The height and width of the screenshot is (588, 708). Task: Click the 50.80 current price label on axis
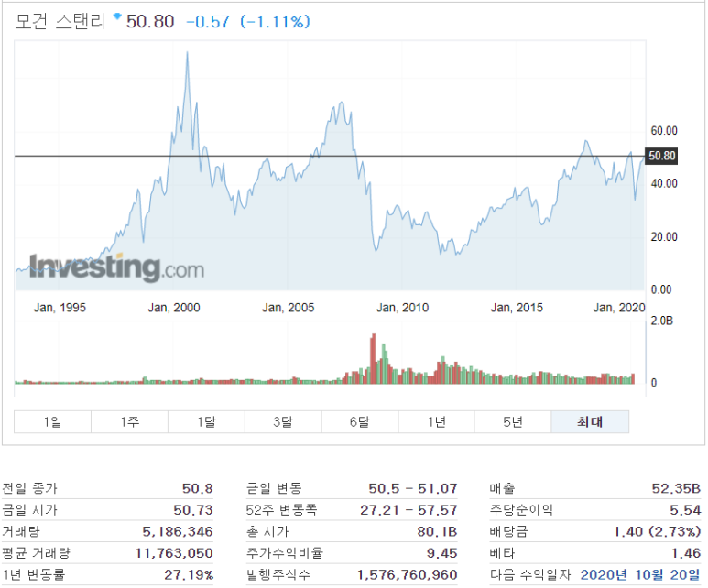pyautogui.click(x=662, y=156)
